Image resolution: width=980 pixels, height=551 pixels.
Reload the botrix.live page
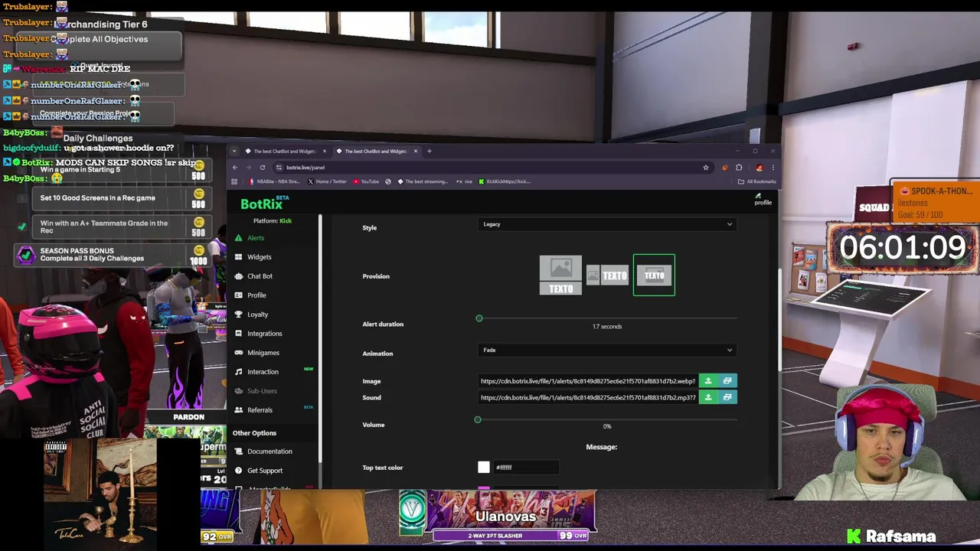tap(263, 168)
